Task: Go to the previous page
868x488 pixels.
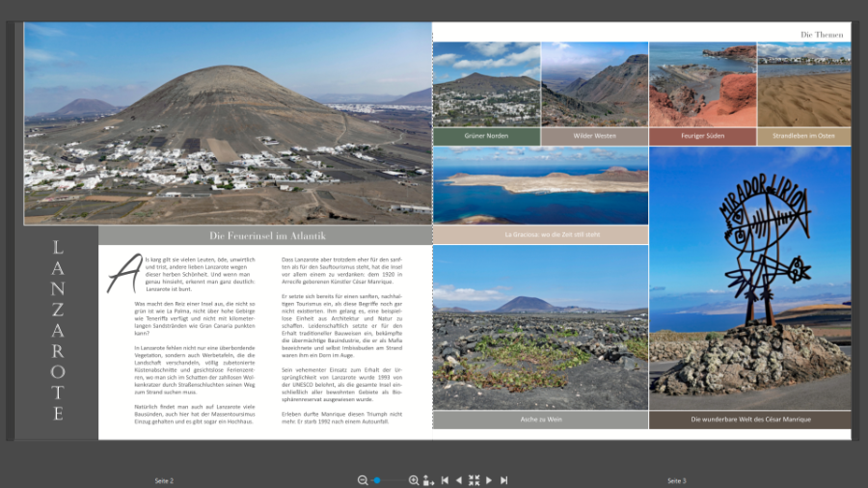Action: click(459, 480)
